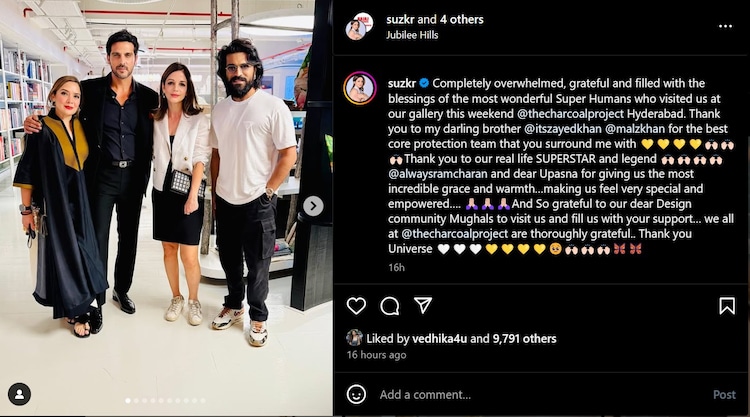The height and width of the screenshot is (417, 750).
Task: Open Jubilee Hills location link
Action: 412,35
